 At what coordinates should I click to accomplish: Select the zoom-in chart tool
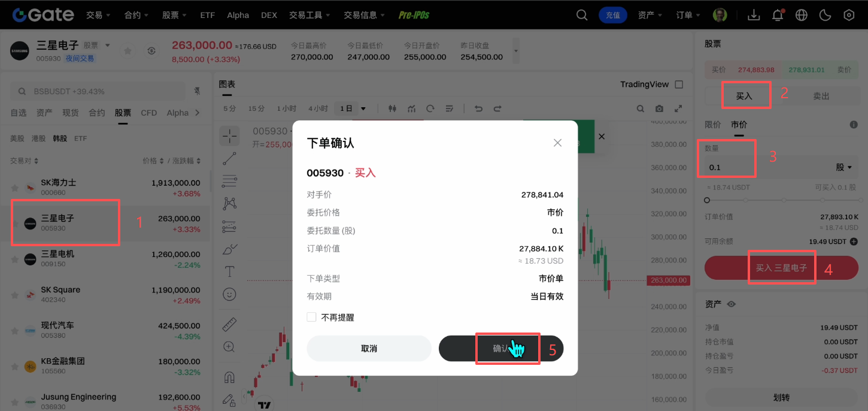point(229,347)
